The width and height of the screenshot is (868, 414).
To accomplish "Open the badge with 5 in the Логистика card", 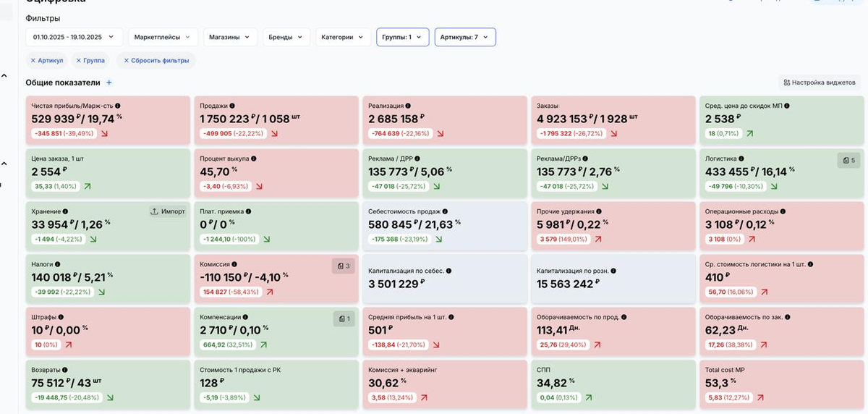I will pos(848,160).
